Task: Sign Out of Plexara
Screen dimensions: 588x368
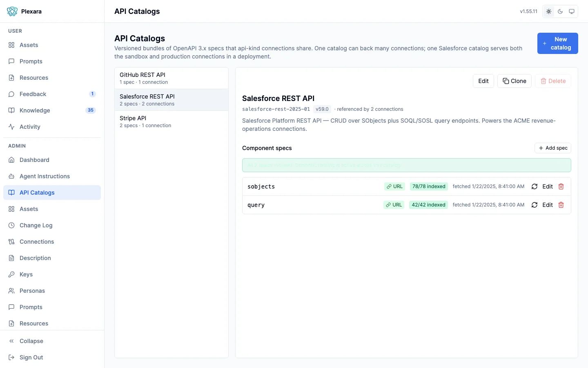Action: pyautogui.click(x=52, y=357)
